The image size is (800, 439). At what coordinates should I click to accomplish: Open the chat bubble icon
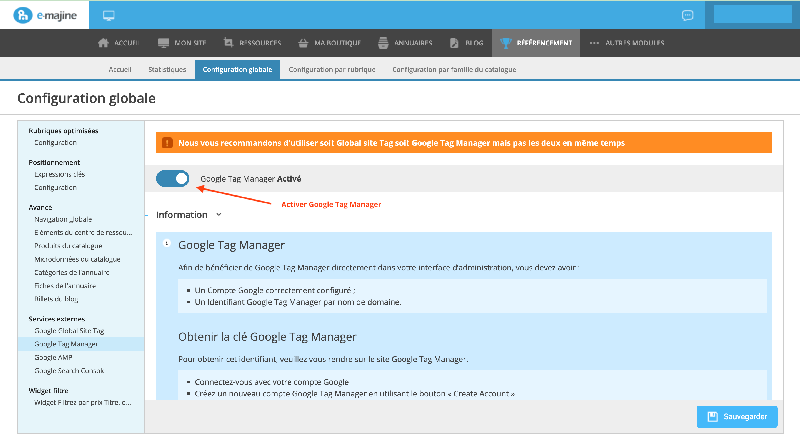(x=687, y=15)
